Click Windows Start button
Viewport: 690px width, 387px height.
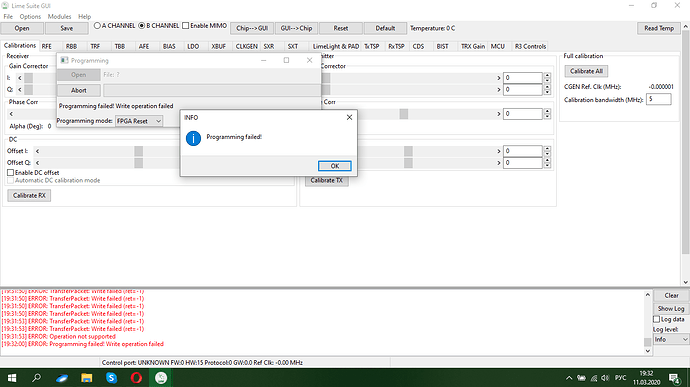click(x=12, y=378)
